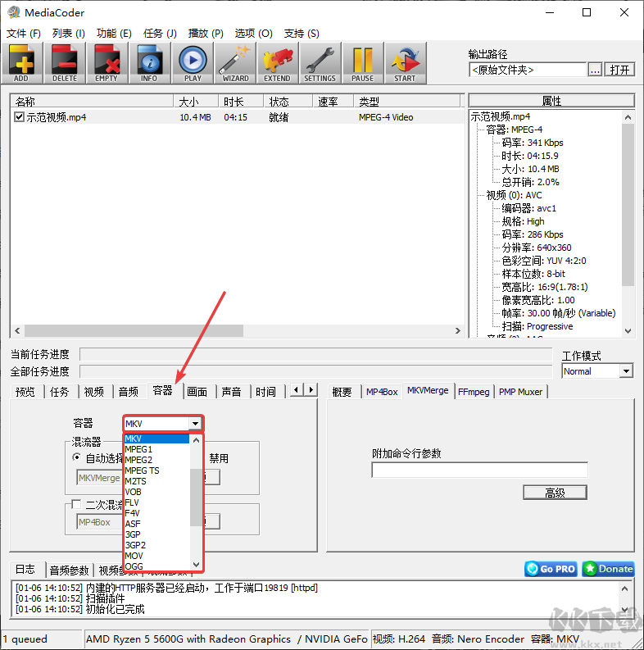Click the PAUSE toolbar icon
This screenshot has width=644, height=650.
pos(363,63)
